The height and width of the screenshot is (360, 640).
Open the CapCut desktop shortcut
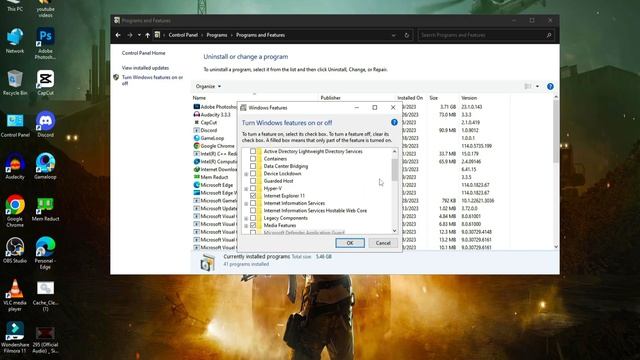pyautogui.click(x=45, y=82)
